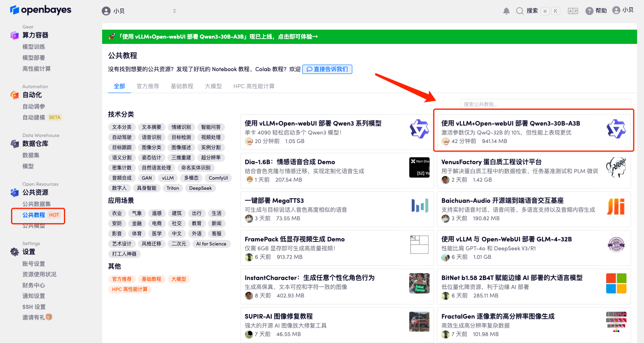Open SSH 设置 in sidebar
This screenshot has height=343, width=644.
pos(34,307)
